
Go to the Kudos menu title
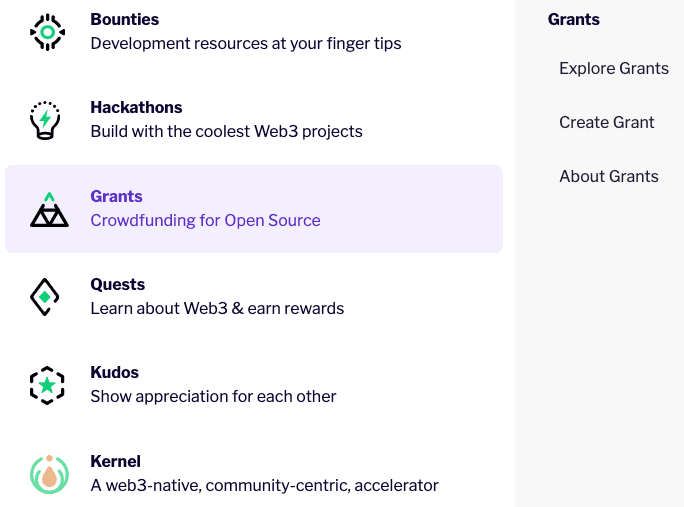(114, 372)
